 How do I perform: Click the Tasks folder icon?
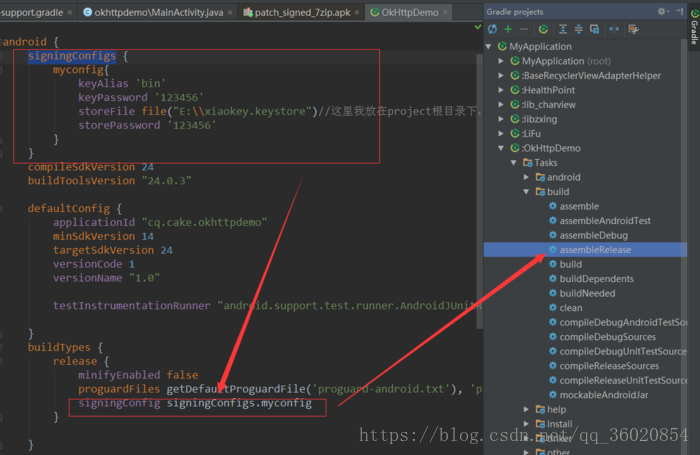(x=528, y=163)
